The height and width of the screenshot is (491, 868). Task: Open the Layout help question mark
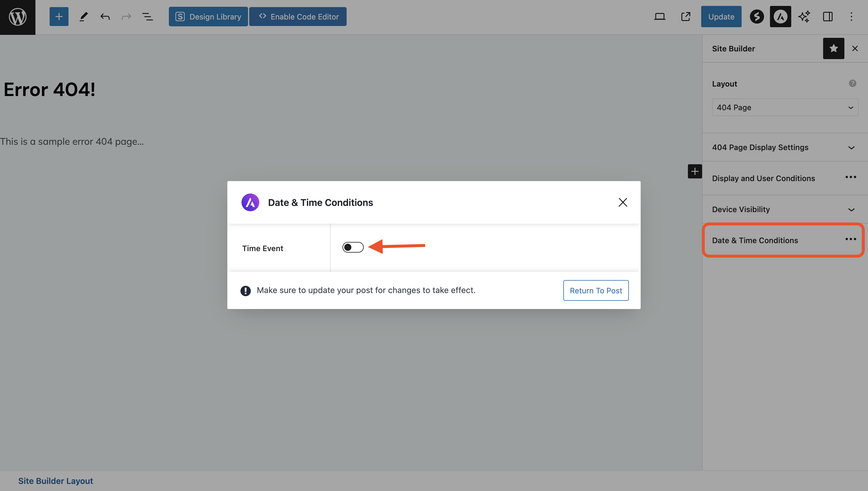pyautogui.click(x=853, y=83)
